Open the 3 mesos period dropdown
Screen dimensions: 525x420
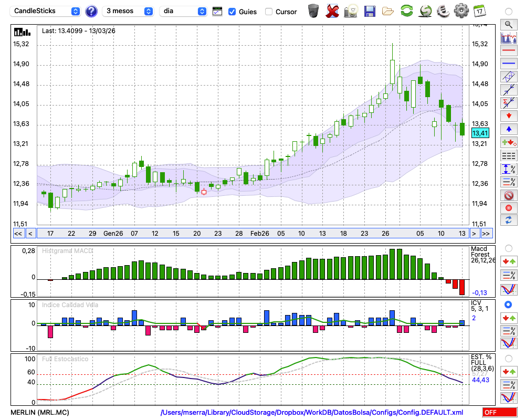coord(129,11)
